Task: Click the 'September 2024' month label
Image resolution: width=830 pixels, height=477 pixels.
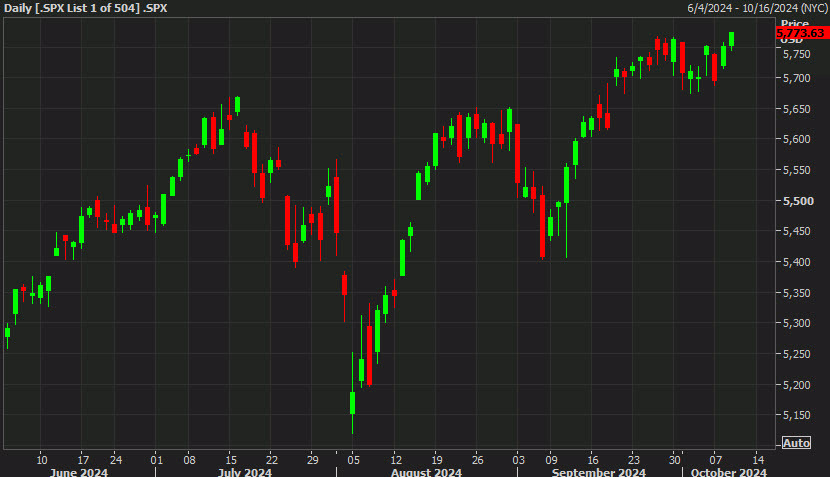Action: click(599, 472)
